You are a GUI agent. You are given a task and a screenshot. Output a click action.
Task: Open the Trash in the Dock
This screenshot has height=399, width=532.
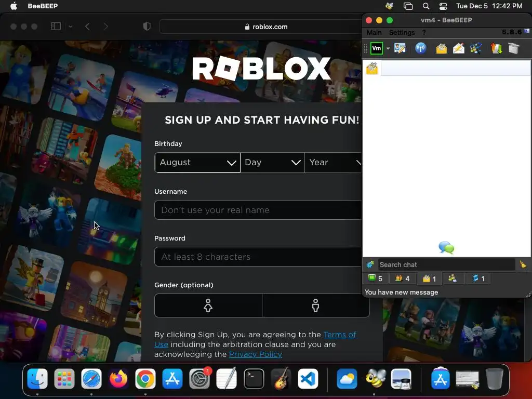click(495, 379)
